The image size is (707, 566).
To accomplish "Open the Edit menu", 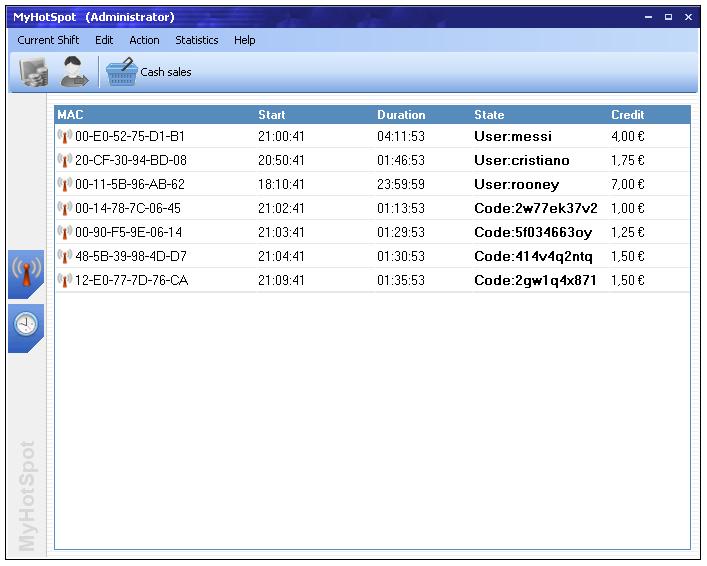I will 104,40.
